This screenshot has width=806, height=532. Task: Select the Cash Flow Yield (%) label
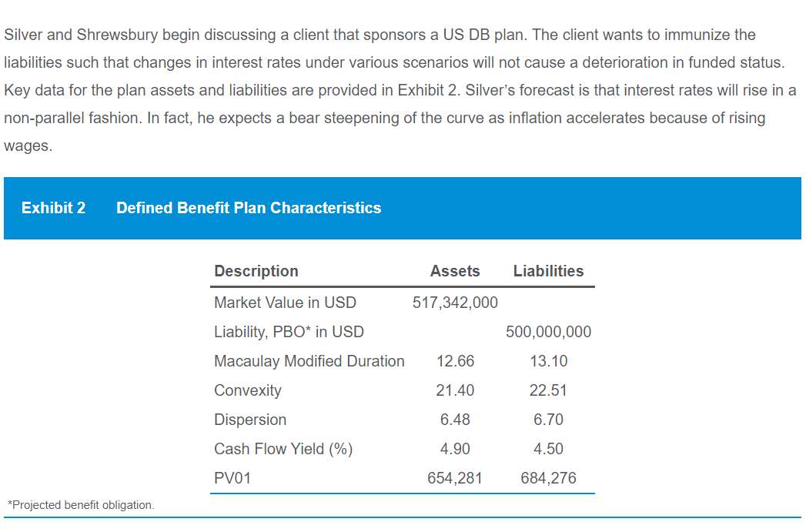283,449
